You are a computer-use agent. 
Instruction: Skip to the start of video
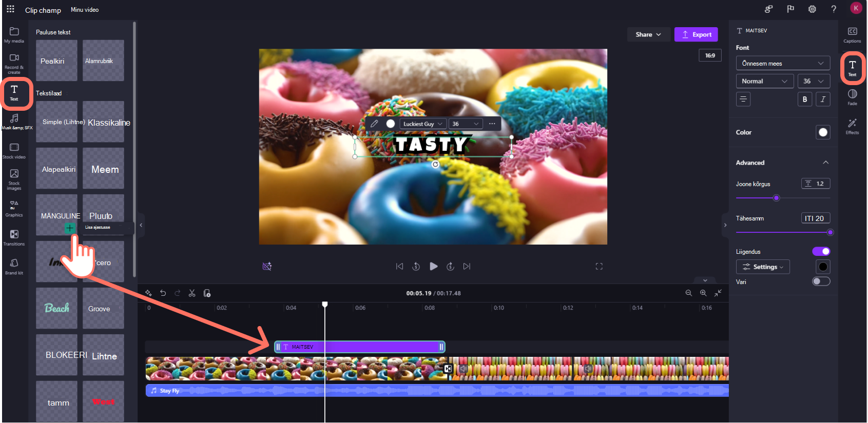click(x=399, y=266)
